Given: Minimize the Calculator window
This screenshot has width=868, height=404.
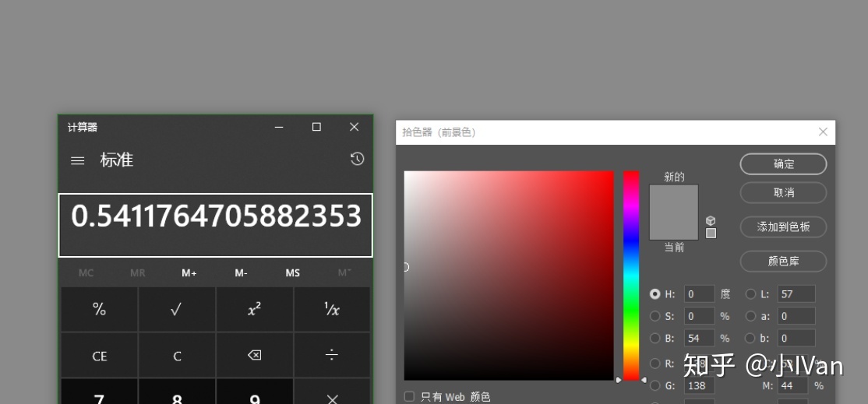Looking at the screenshot, I should [279, 127].
